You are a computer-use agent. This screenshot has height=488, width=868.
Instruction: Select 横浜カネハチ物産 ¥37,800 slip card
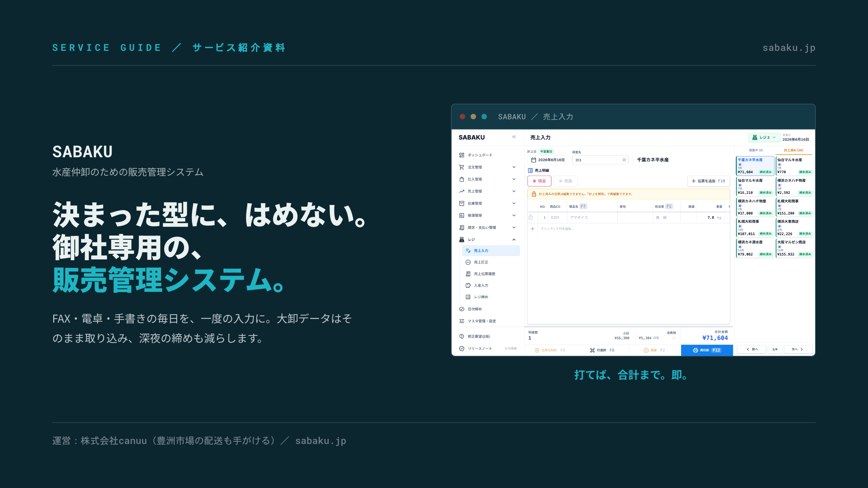[x=755, y=207]
